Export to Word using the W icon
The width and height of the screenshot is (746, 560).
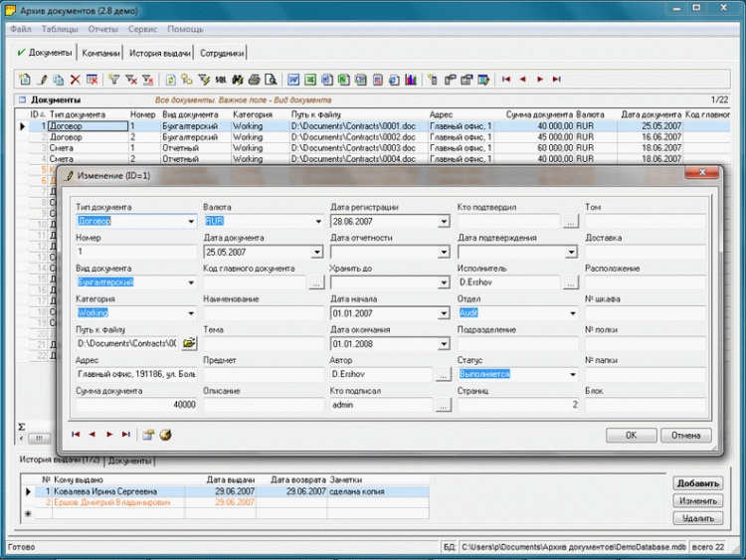(293, 80)
